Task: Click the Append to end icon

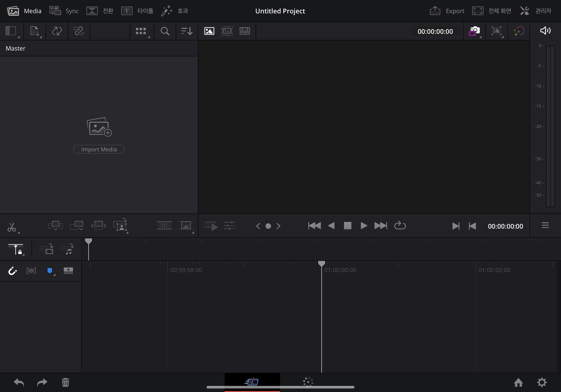Action: [x=77, y=225]
